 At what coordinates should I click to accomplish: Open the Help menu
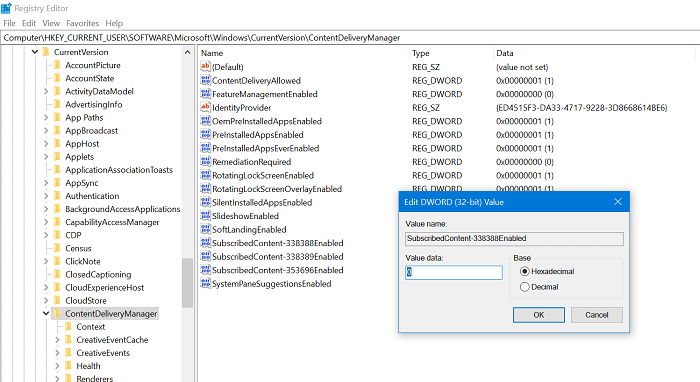[114, 23]
